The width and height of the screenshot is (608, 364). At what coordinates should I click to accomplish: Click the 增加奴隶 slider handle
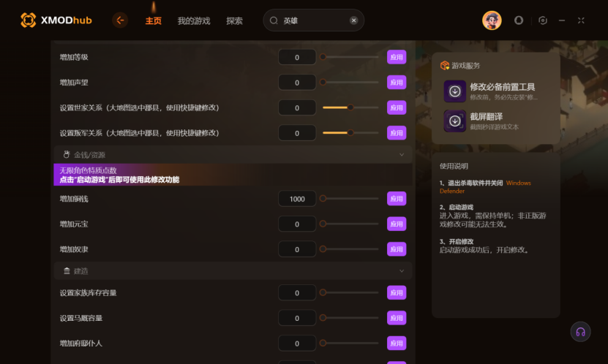[323, 249]
